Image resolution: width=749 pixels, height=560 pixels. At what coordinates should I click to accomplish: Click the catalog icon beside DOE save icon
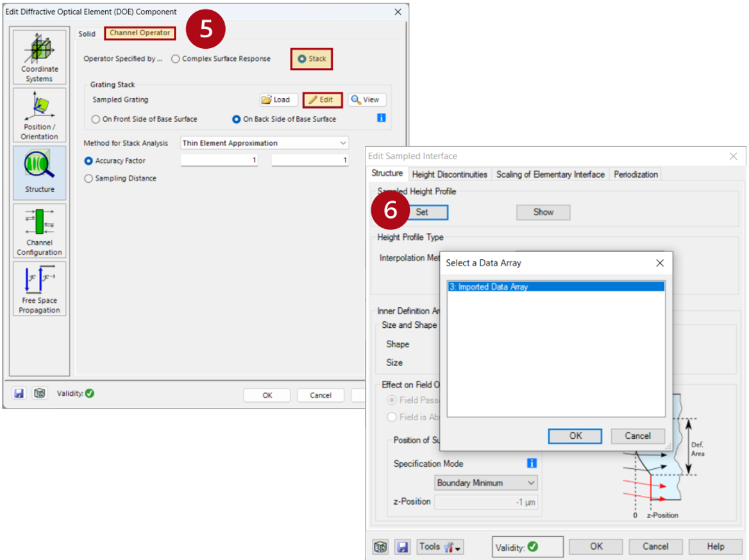(40, 393)
